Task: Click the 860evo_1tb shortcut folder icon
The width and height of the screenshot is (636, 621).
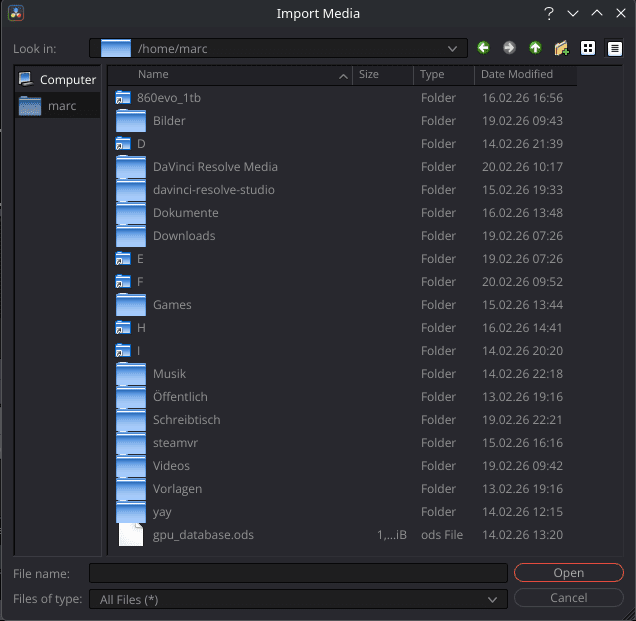Action: 123,98
